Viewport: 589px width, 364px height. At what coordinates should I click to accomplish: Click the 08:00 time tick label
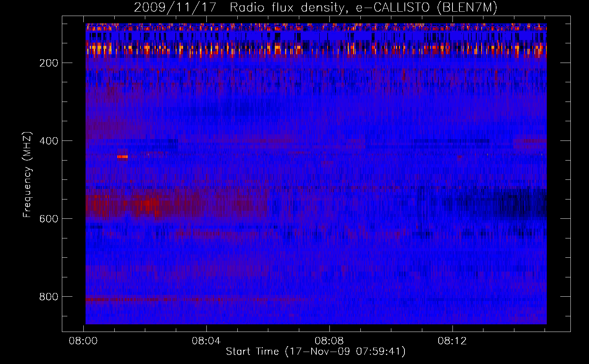[x=83, y=341]
